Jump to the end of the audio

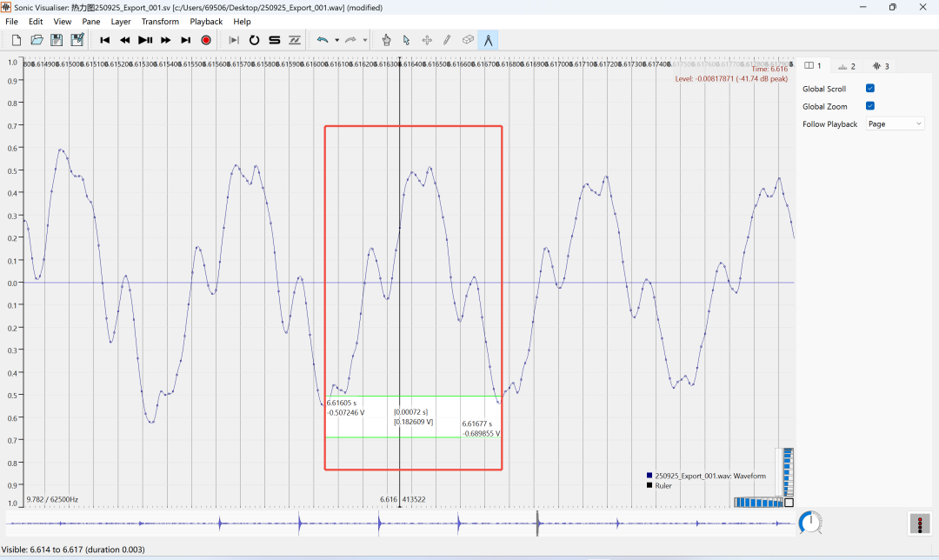[186, 40]
